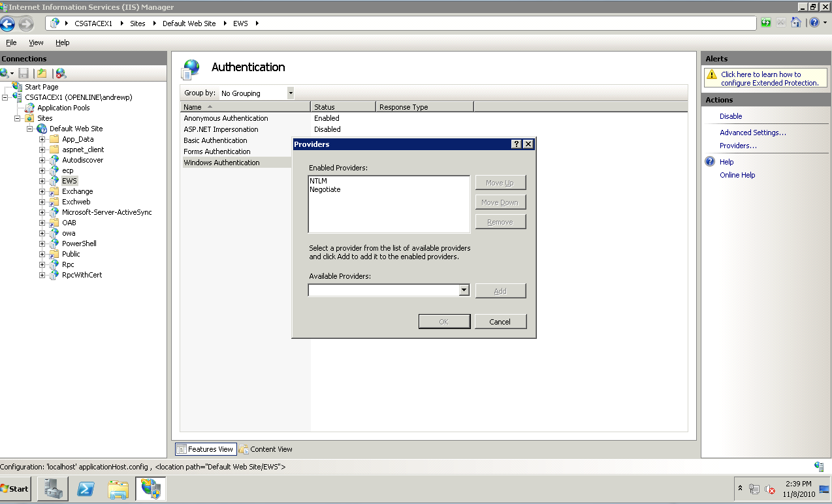Click the network tray icon
832x504 pixels.
(x=754, y=489)
